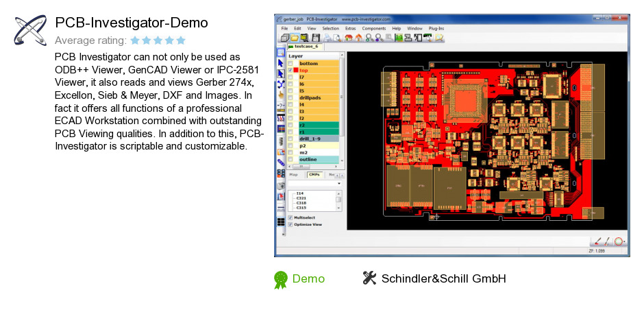Click the Schindler&Schill GmbH developer link
This screenshot has width=644, height=310.
click(443, 278)
